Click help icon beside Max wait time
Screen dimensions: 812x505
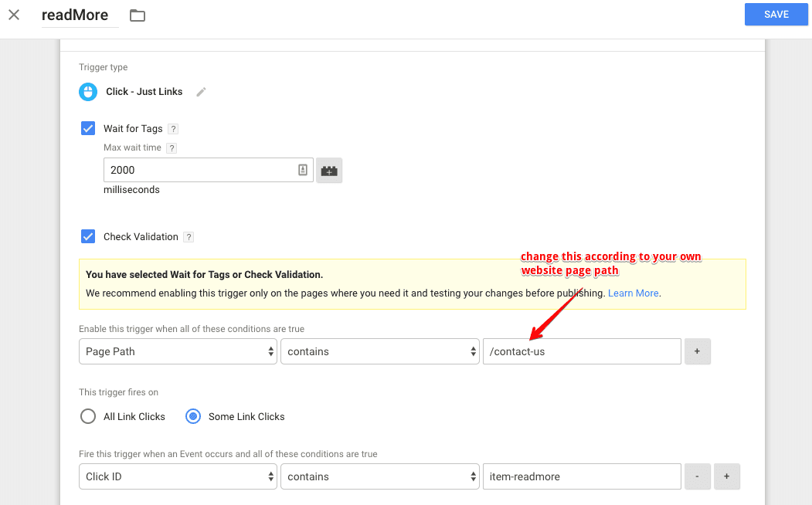[172, 148]
